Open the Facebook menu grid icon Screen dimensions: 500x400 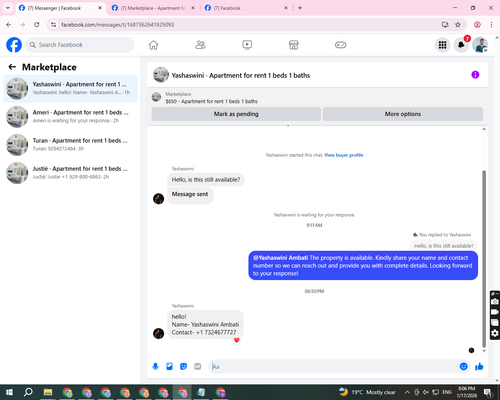coord(442,45)
